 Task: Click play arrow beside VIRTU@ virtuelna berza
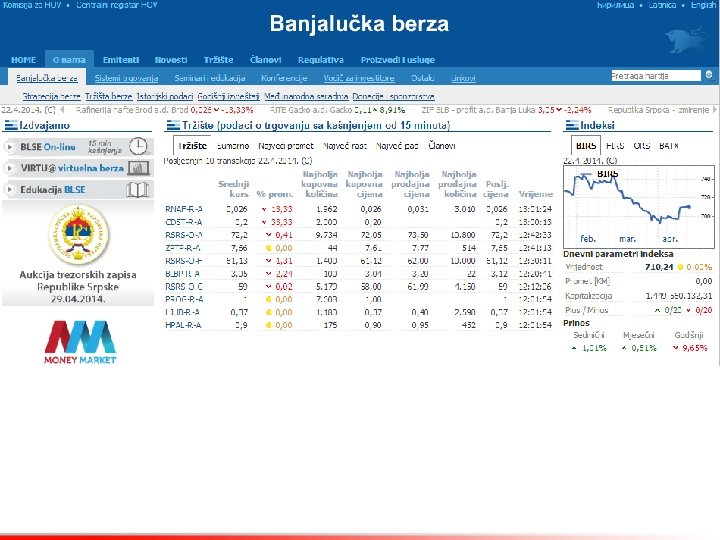(9, 168)
